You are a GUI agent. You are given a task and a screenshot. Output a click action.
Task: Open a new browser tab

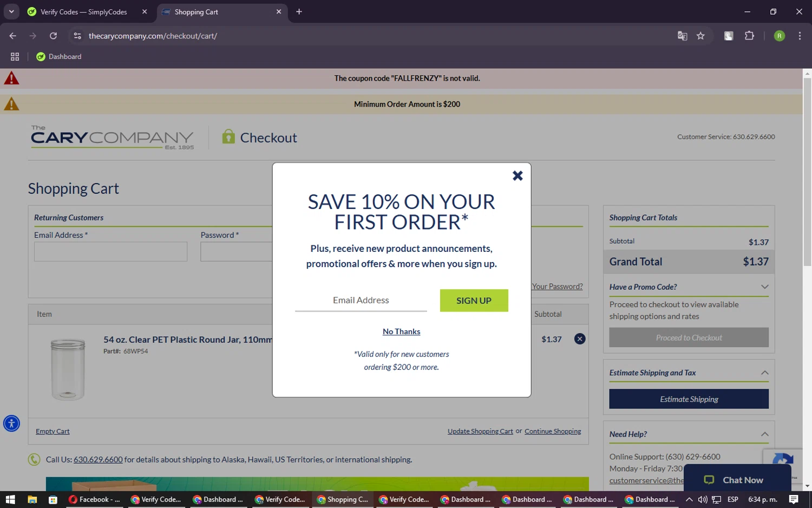coord(299,12)
